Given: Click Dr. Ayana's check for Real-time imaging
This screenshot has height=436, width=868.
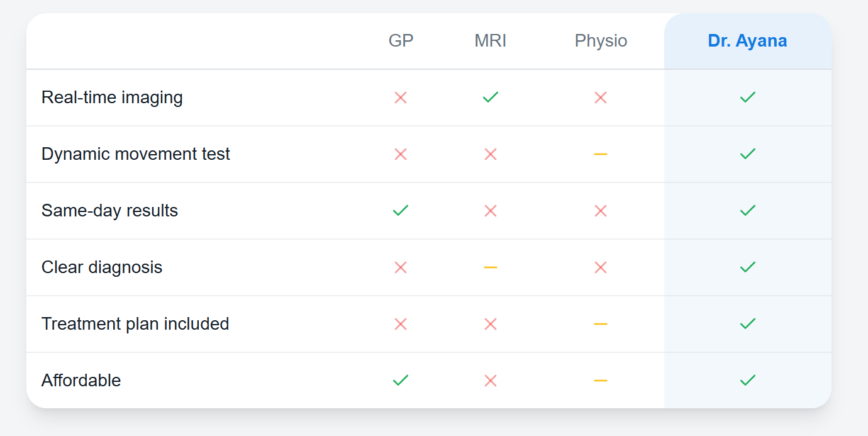Looking at the screenshot, I should tap(748, 98).
